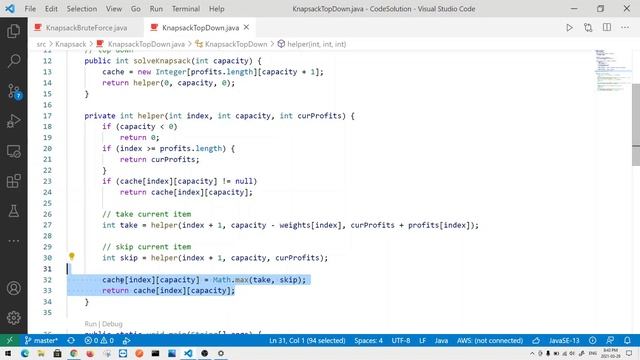640x360 pixels.
Task: Click the publish/live share icon in status bar
Action: (x=127, y=340)
